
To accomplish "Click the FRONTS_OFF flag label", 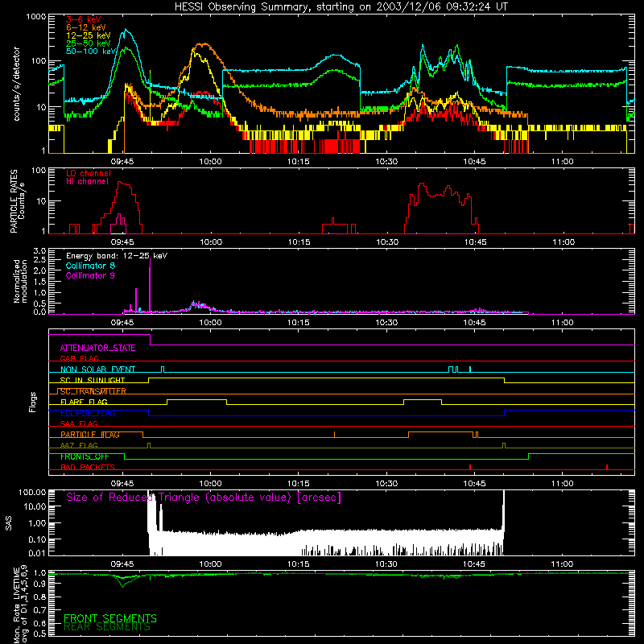I will [x=85, y=456].
